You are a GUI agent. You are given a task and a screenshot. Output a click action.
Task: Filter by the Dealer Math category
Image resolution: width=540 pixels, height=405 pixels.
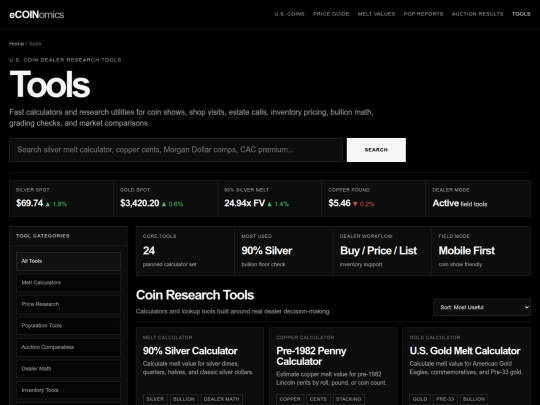pos(69,368)
